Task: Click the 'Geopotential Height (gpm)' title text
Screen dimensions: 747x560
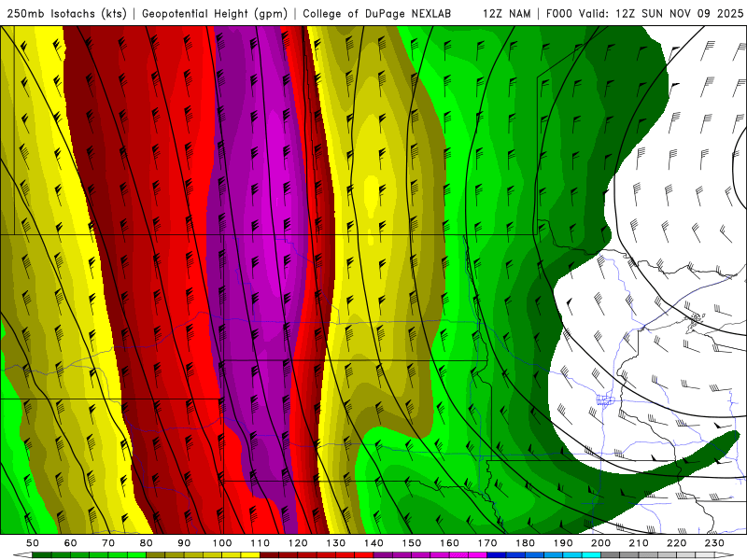Action: (215, 13)
